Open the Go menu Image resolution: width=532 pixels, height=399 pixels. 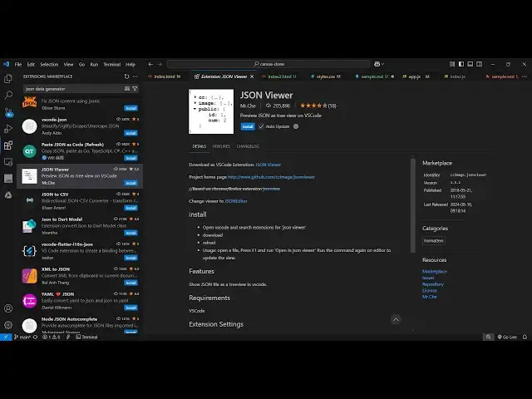pyautogui.click(x=81, y=64)
